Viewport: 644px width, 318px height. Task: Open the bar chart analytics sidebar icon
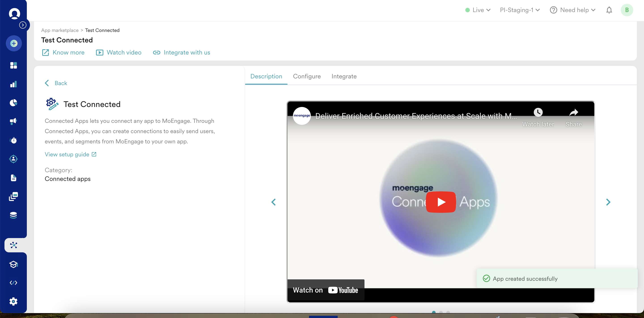(x=13, y=84)
